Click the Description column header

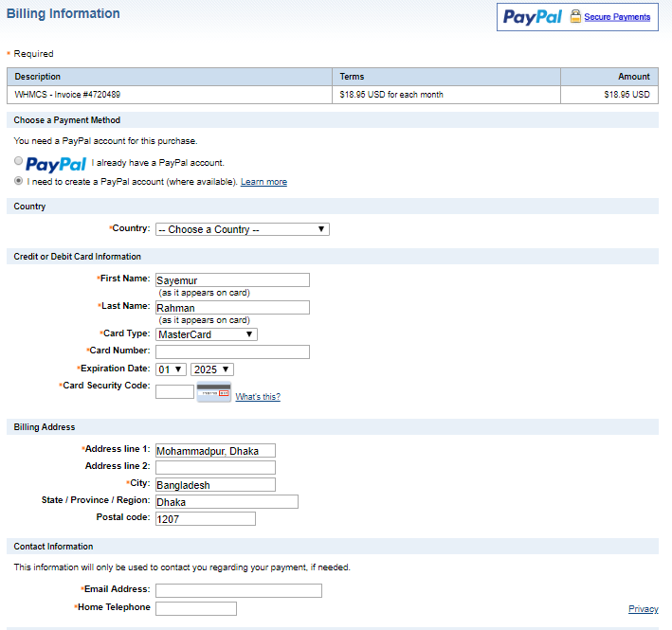pyautogui.click(x=170, y=77)
